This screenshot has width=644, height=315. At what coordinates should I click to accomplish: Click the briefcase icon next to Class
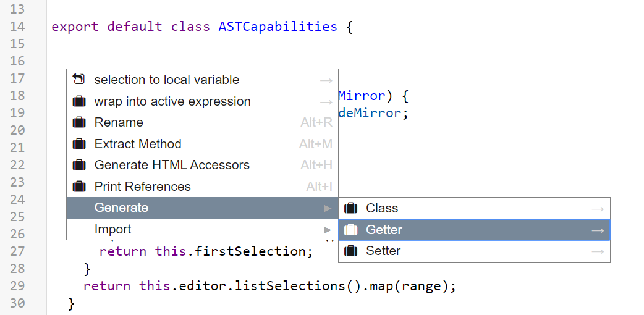(x=350, y=208)
